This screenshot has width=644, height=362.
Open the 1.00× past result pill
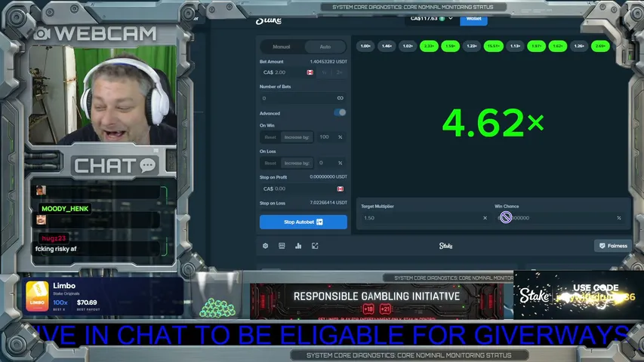pyautogui.click(x=365, y=46)
